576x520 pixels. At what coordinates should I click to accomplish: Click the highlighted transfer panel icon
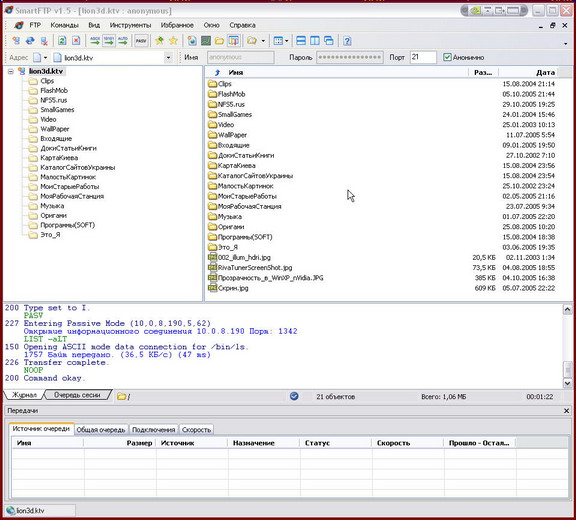point(234,41)
